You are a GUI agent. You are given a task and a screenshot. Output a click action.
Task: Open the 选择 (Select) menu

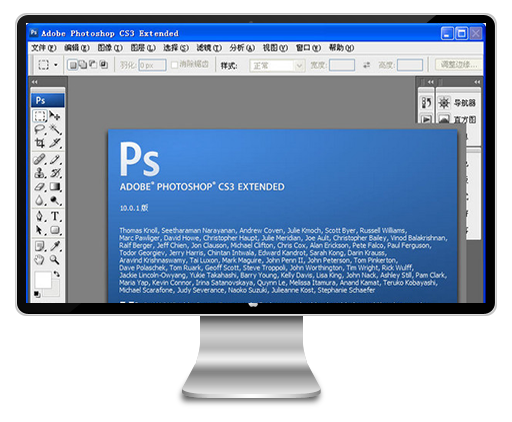pos(176,48)
